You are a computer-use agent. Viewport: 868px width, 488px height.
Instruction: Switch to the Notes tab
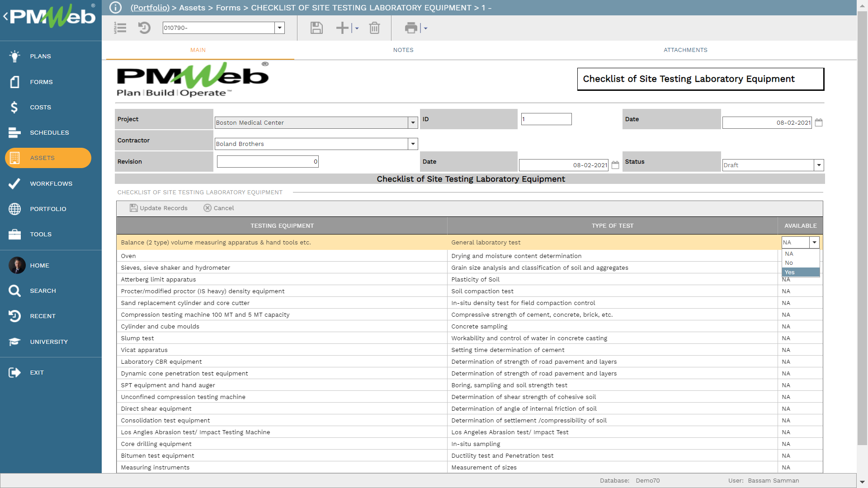tap(403, 50)
